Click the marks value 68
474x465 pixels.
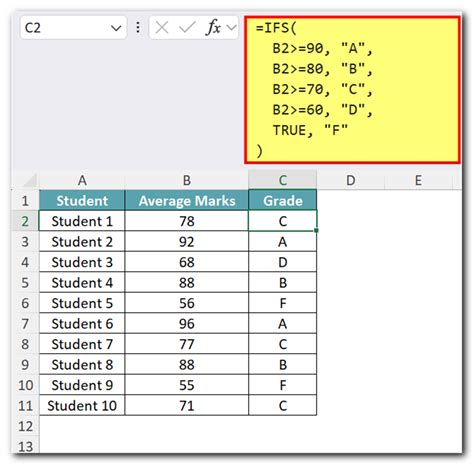(x=187, y=262)
